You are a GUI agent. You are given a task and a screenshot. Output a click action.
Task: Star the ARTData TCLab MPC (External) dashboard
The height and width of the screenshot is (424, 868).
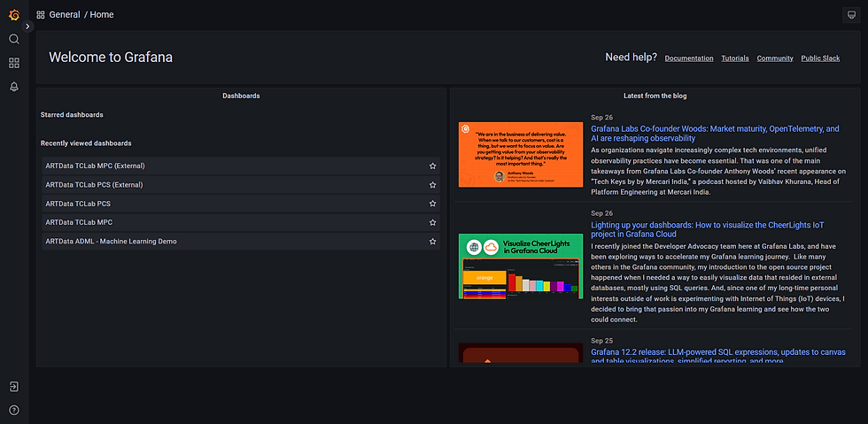coord(433,166)
